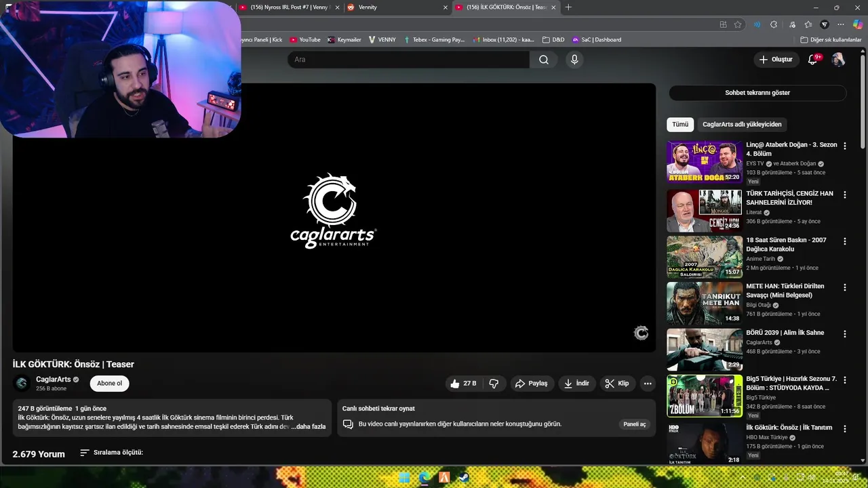The height and width of the screenshot is (488, 868).
Task: Open more actions ellipsis below video
Action: pos(648,384)
